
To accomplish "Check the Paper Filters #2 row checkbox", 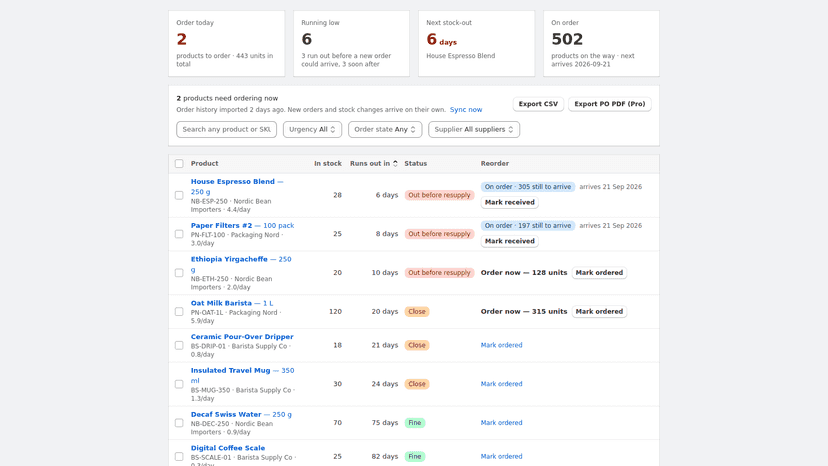I will (x=179, y=234).
